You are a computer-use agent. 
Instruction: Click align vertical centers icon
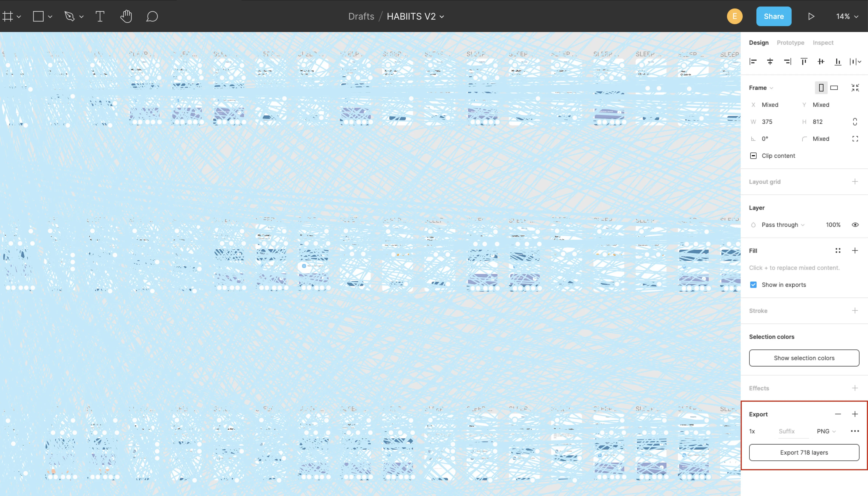pos(821,61)
